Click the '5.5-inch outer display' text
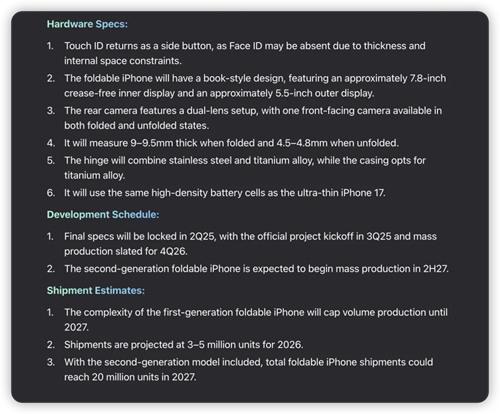This screenshot has width=500, height=414. (325, 93)
